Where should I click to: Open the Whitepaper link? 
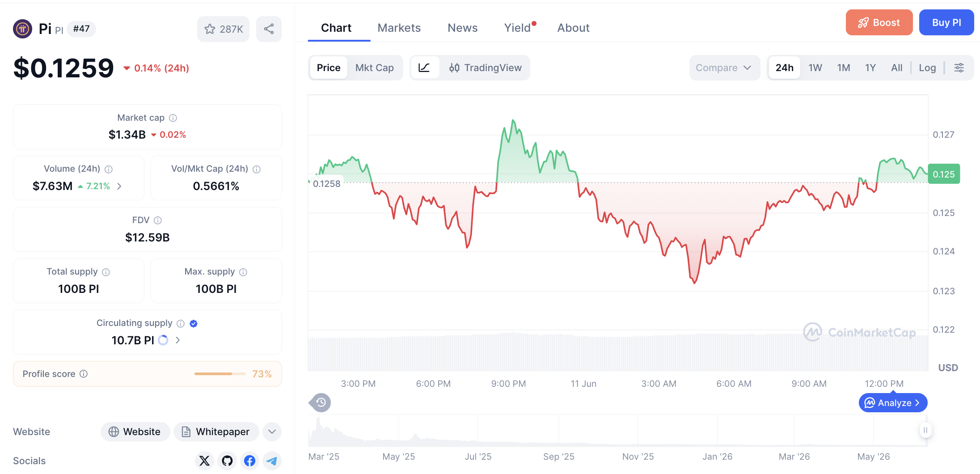tap(216, 432)
